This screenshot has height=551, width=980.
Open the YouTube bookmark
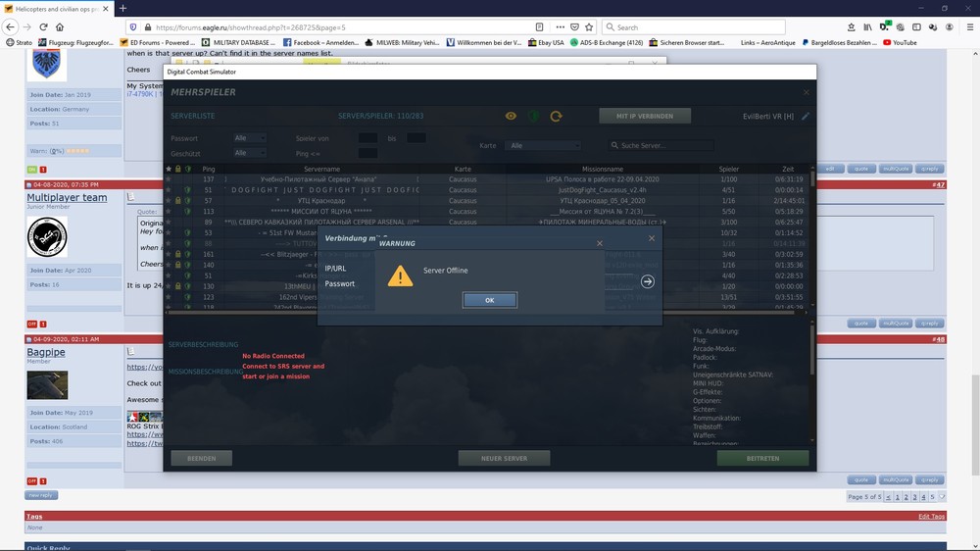900,42
